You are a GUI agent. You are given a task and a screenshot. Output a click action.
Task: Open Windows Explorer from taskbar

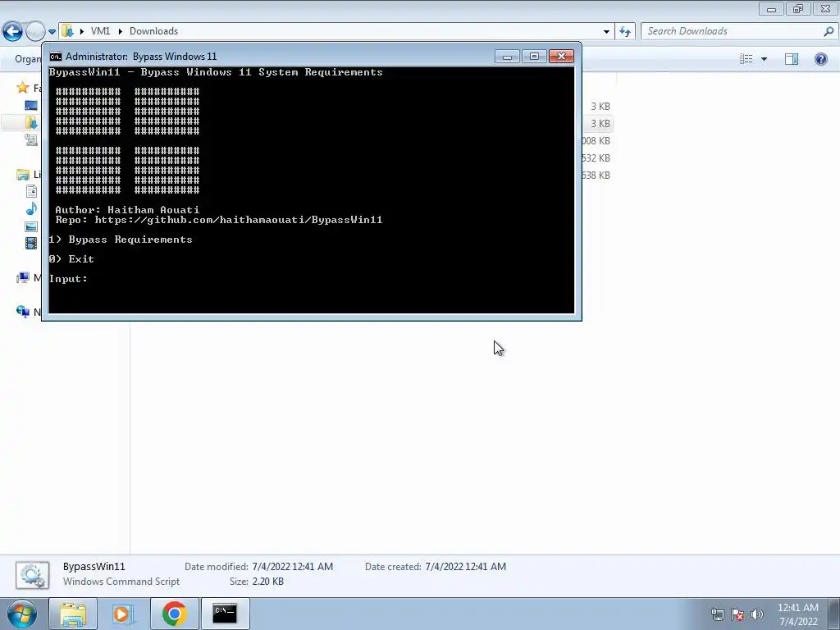[x=73, y=614]
